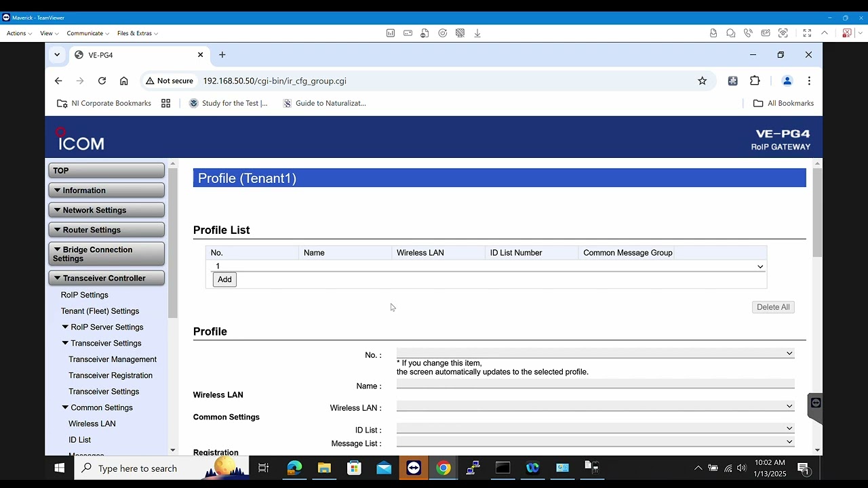Open the Wireless LAN settings link
The width and height of the screenshot is (868, 488).
[92, 424]
